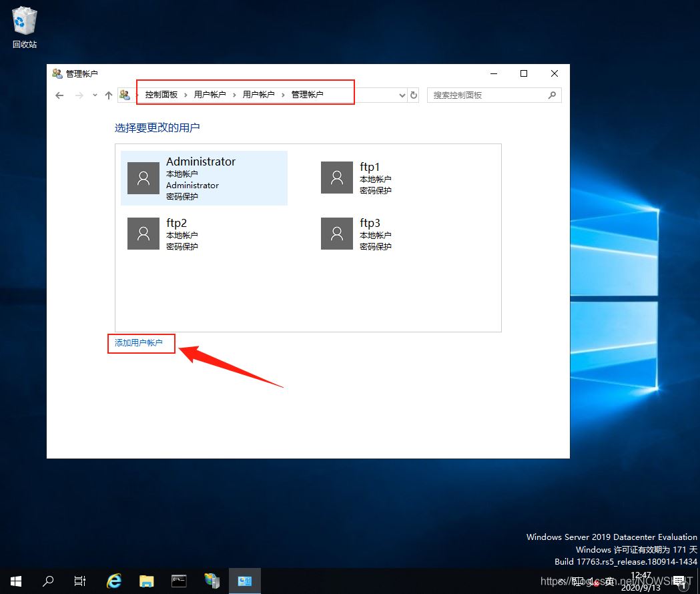Open Task View on the taskbar

pos(80,581)
